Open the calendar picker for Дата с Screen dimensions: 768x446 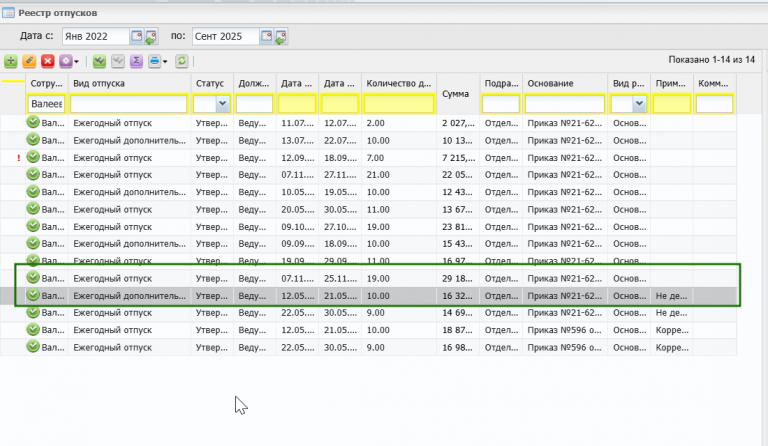(137, 36)
